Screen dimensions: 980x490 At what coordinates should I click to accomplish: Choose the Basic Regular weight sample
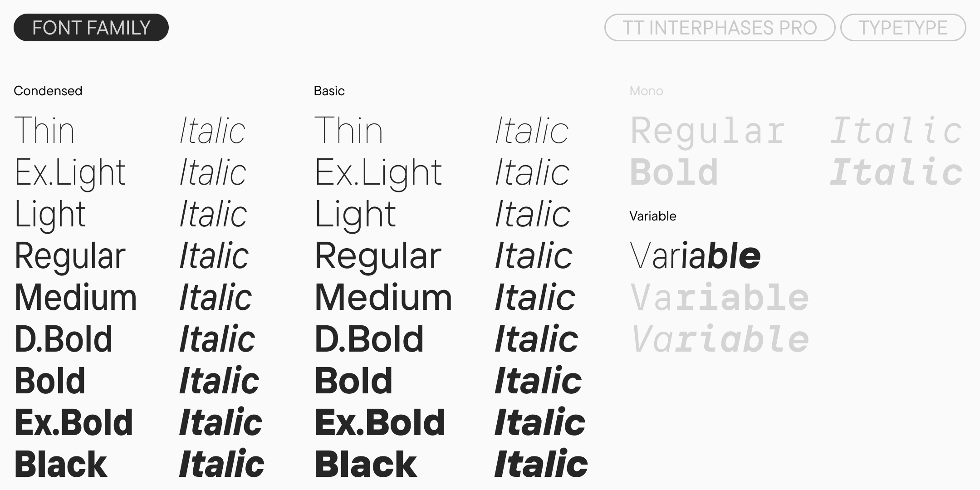(x=378, y=256)
